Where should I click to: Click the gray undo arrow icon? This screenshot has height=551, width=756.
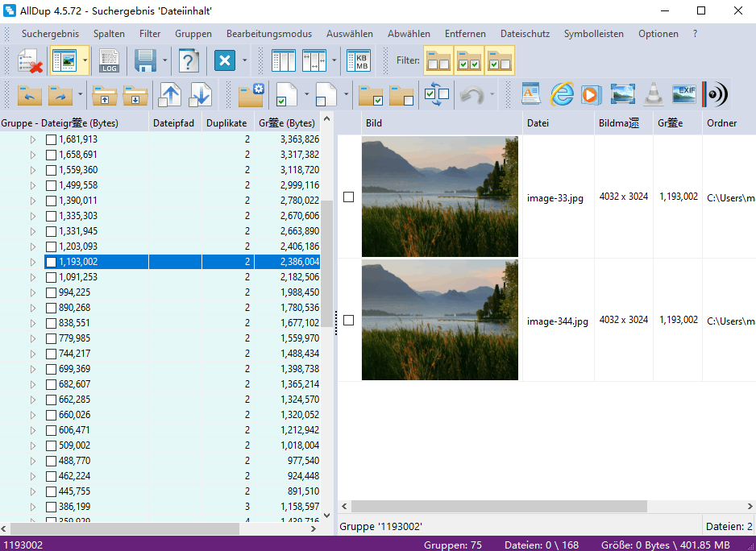point(471,94)
